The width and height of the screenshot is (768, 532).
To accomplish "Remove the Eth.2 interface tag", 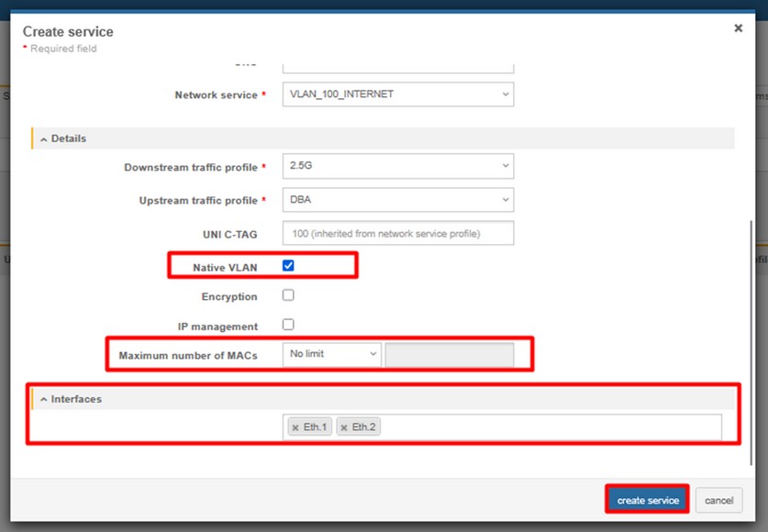I will tap(344, 427).
